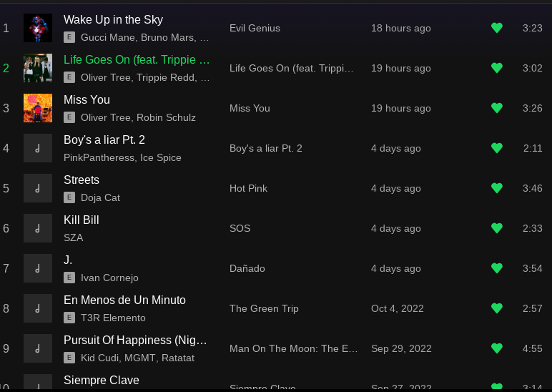552x392 pixels.
Task: Click the Life Goes On cover thumbnail
Action: coord(38,68)
